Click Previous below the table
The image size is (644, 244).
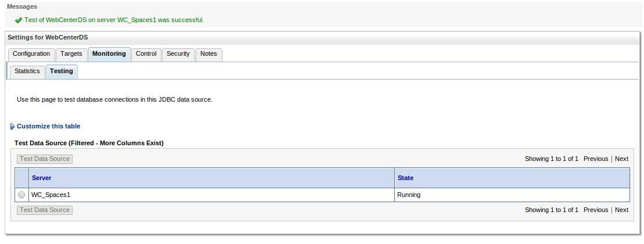596,210
